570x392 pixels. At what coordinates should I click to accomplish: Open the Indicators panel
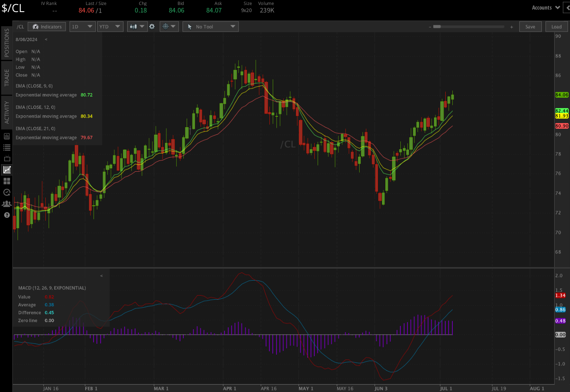47,26
